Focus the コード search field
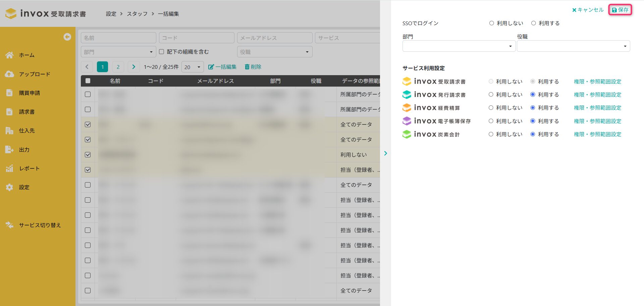The width and height of the screenshot is (644, 306). pyautogui.click(x=197, y=38)
